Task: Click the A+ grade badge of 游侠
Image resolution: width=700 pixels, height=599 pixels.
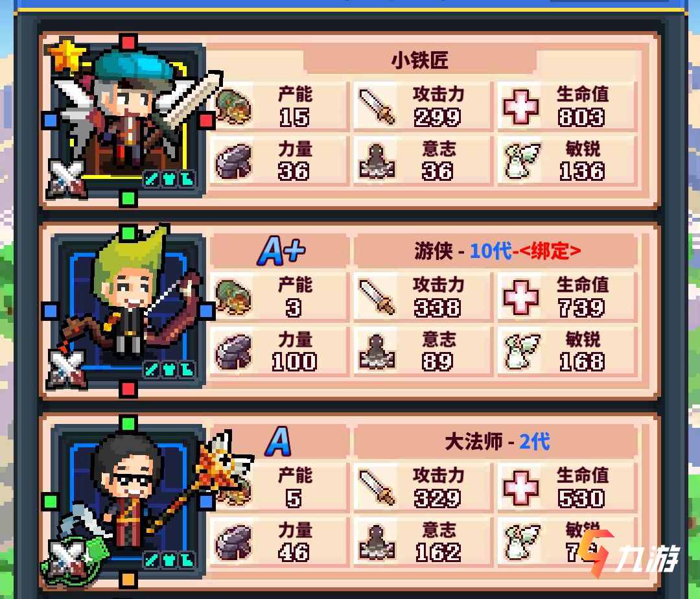Action: pyautogui.click(x=281, y=251)
